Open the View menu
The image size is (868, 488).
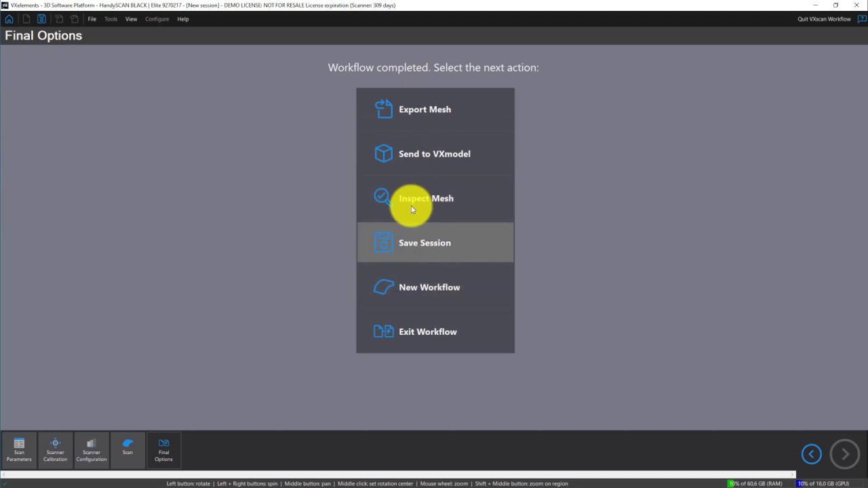[131, 19]
